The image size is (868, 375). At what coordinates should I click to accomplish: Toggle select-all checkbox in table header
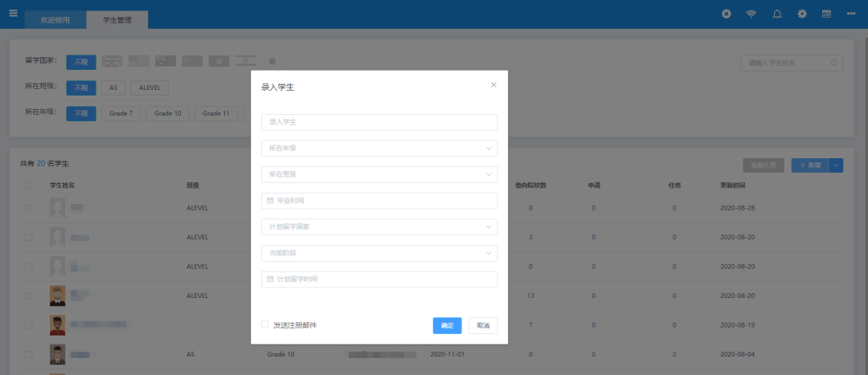tap(29, 185)
